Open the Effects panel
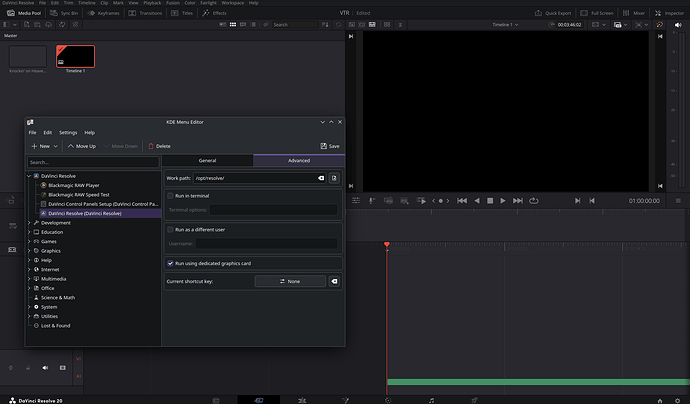 (214, 13)
